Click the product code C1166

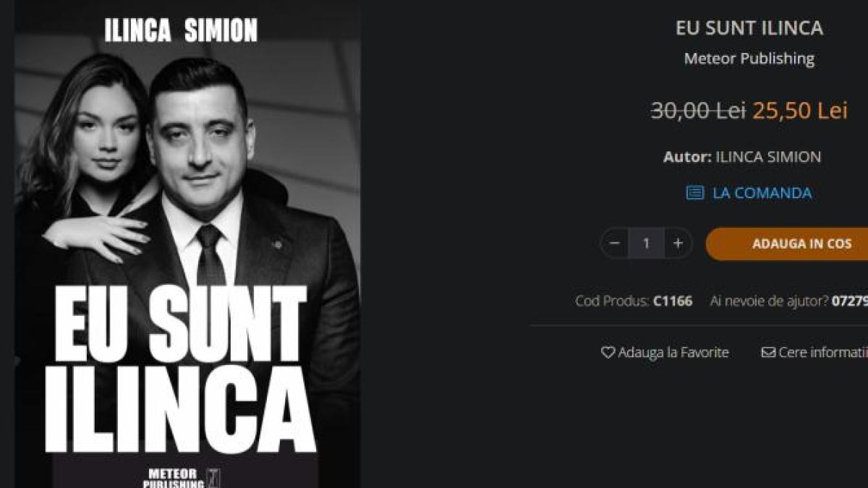pos(673,301)
